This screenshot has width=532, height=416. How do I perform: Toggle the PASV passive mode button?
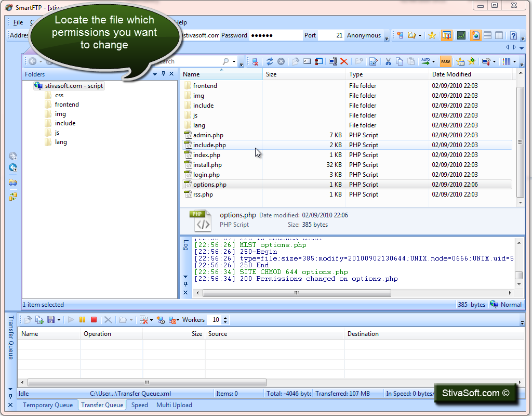[445, 61]
